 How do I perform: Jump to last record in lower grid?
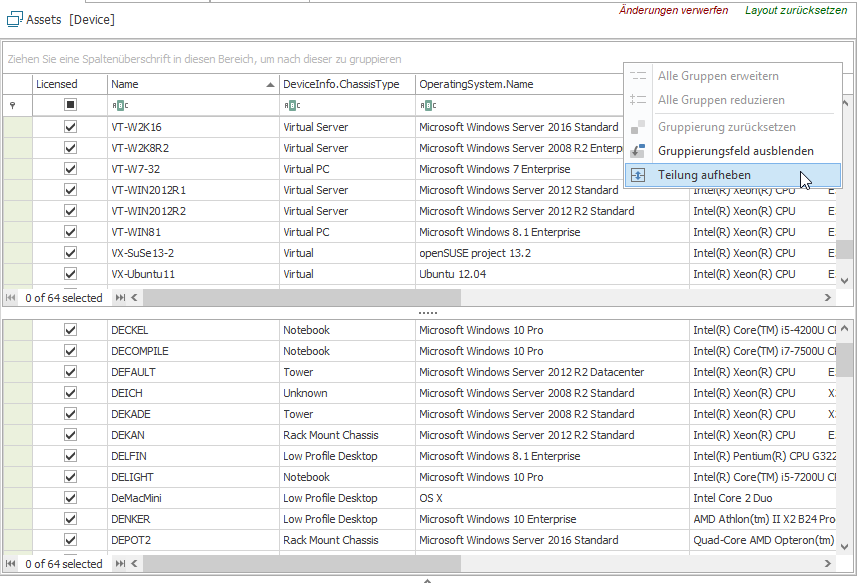(120, 563)
